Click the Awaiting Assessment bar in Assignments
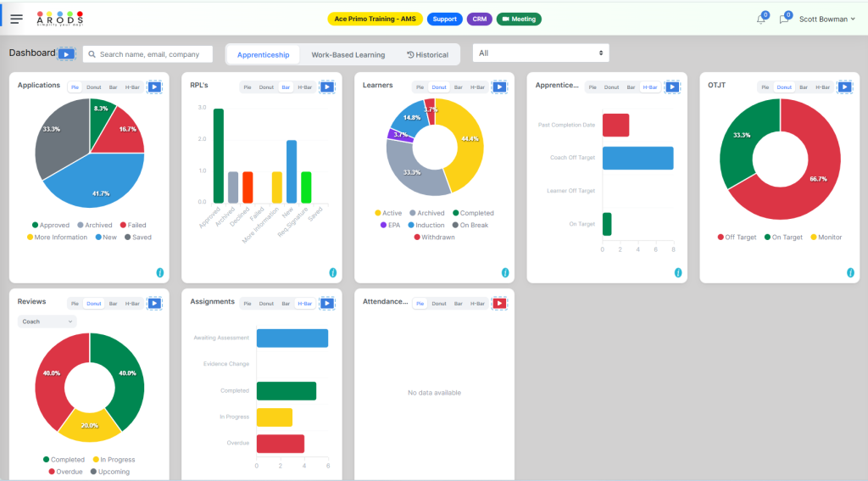This screenshot has width=868, height=481. pyautogui.click(x=292, y=338)
